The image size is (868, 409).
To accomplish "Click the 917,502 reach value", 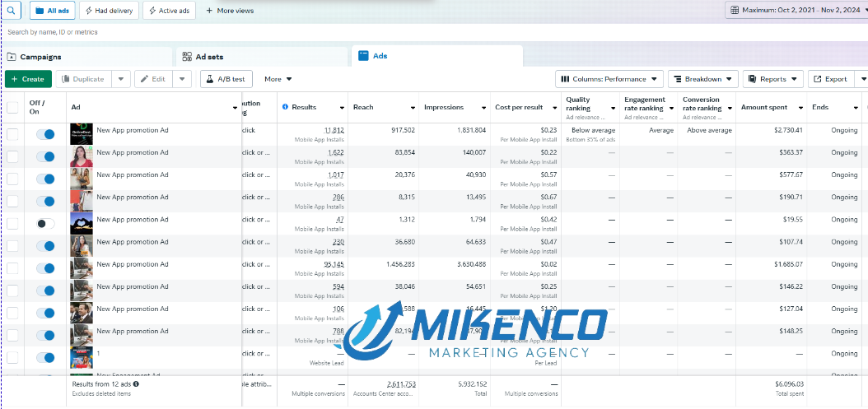I will point(401,131).
